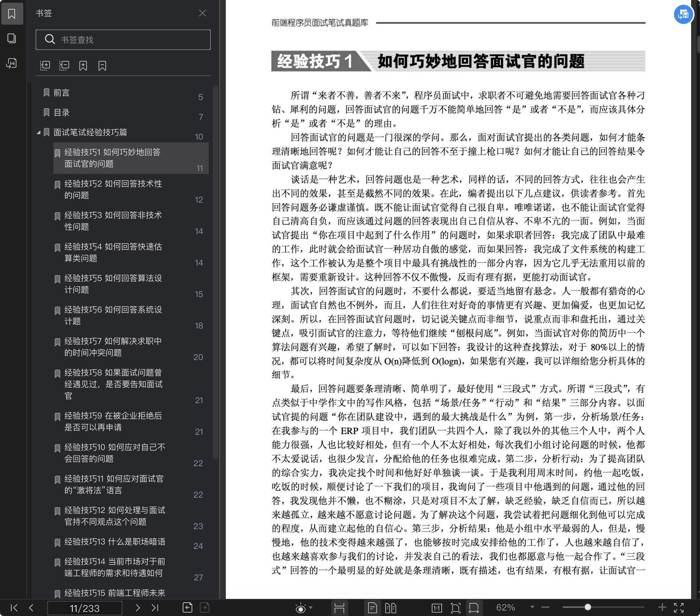Enter fullscreen mode icon
The width and height of the screenshot is (700, 616).
tap(679, 608)
